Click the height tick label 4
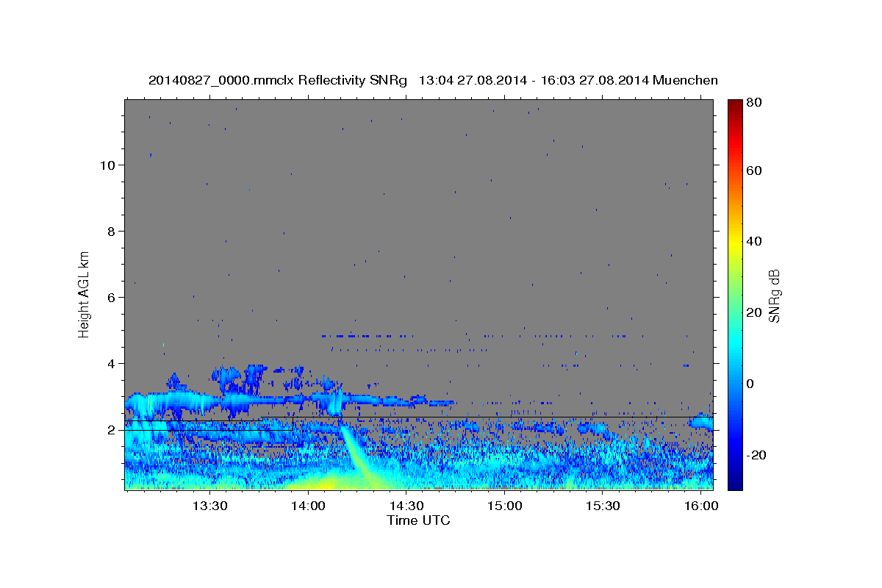This screenshot has height=588, width=882. (x=111, y=363)
